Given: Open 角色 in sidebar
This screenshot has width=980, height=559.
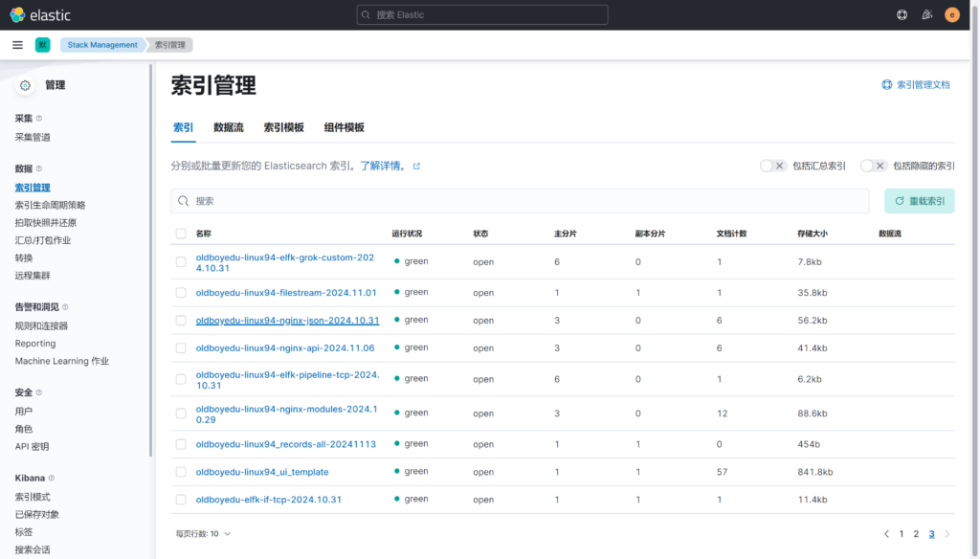Looking at the screenshot, I should (x=24, y=429).
